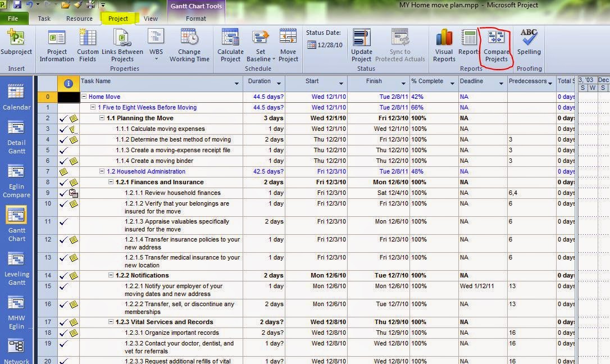Switch to the Resource ribbon tab

[79, 18]
